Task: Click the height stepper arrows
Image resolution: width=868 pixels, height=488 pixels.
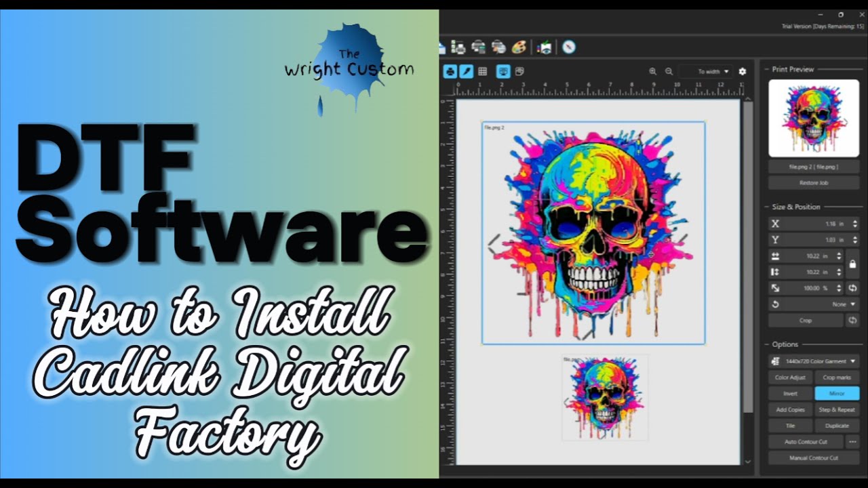Action: [839, 272]
